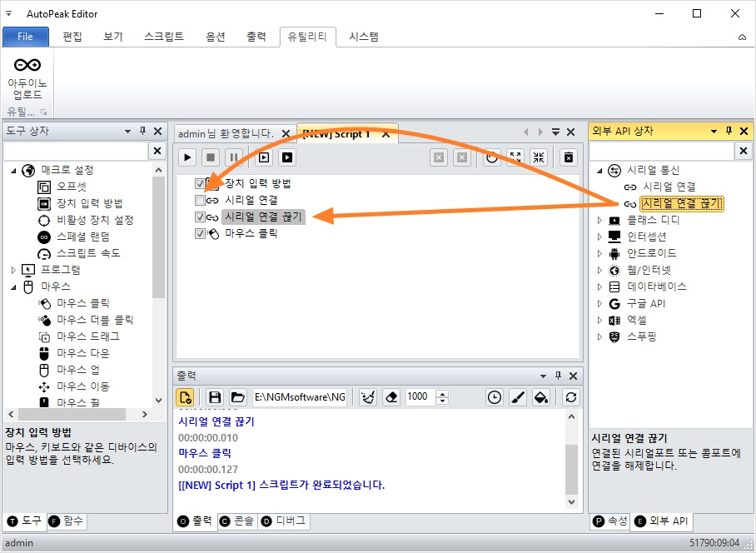
Task: Clear the 외부 API 상자 search box
Action: [x=743, y=151]
